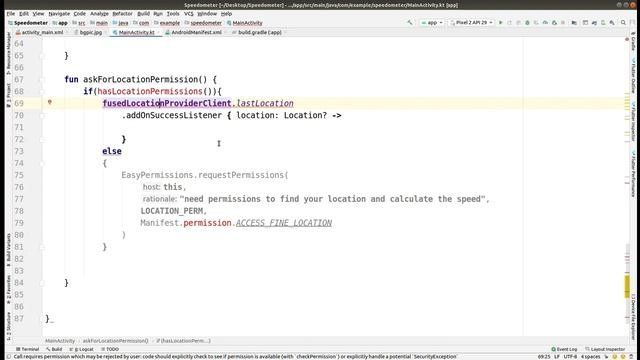The image size is (640, 360).
Task: Click the inspection indicator atop the error stripe
Action: tap(627, 39)
